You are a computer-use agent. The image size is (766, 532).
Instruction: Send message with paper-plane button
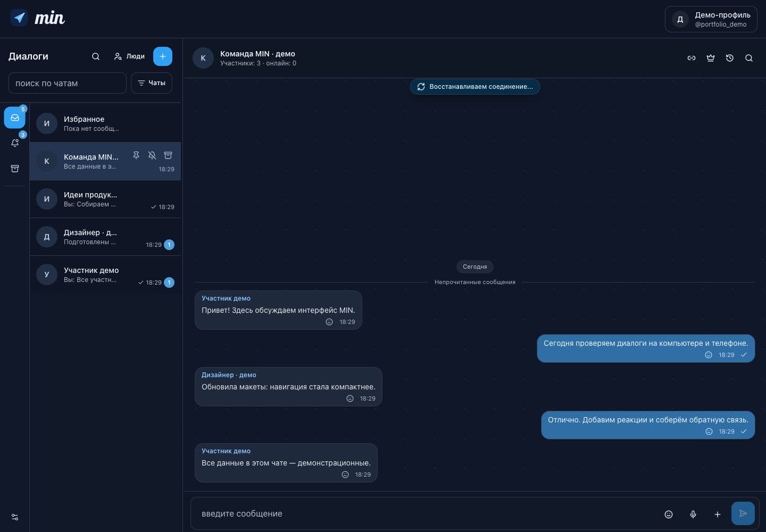(743, 513)
